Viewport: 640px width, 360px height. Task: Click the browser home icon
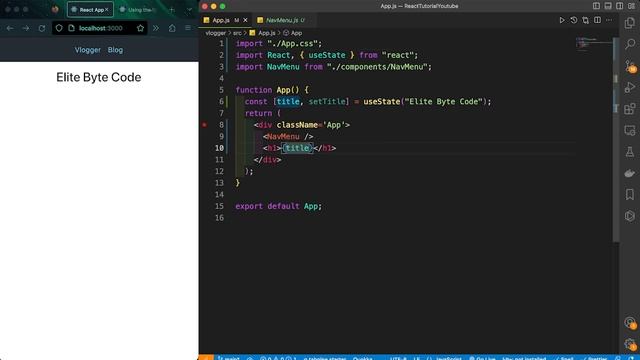172,28
